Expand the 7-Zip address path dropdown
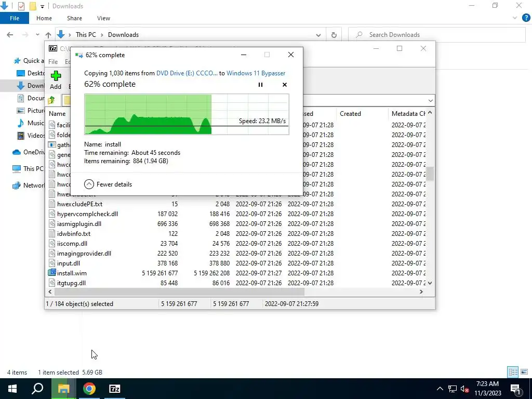The width and height of the screenshot is (532, 399). tap(430, 100)
